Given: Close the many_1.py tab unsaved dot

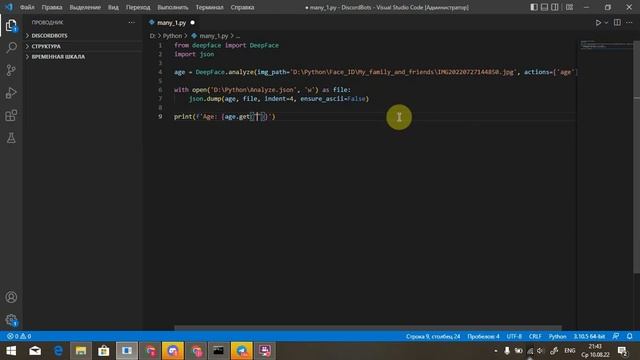Looking at the screenshot, I should pyautogui.click(x=193, y=23).
